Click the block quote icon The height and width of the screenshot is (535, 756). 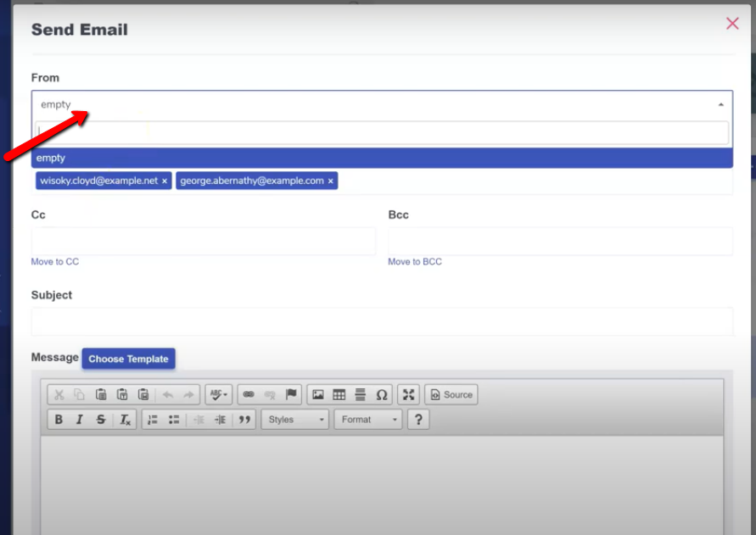[x=244, y=420]
